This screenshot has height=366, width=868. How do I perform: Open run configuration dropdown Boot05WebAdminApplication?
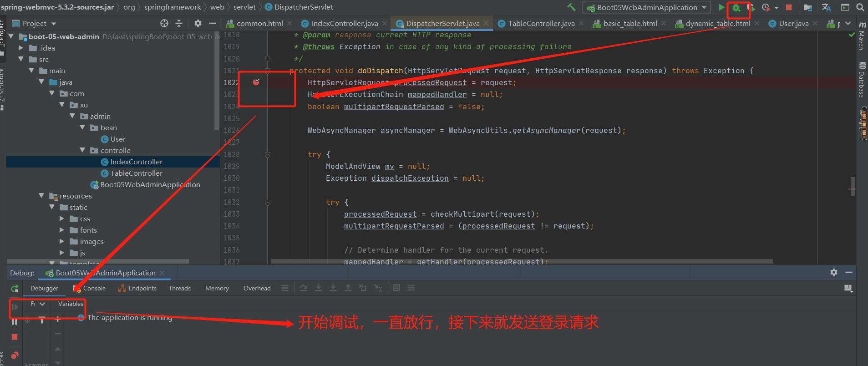pos(647,7)
